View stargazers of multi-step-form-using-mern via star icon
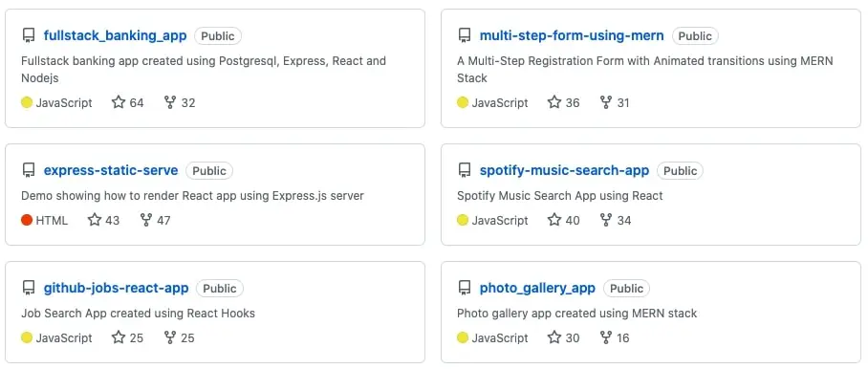The width and height of the screenshot is (868, 369). [x=554, y=102]
